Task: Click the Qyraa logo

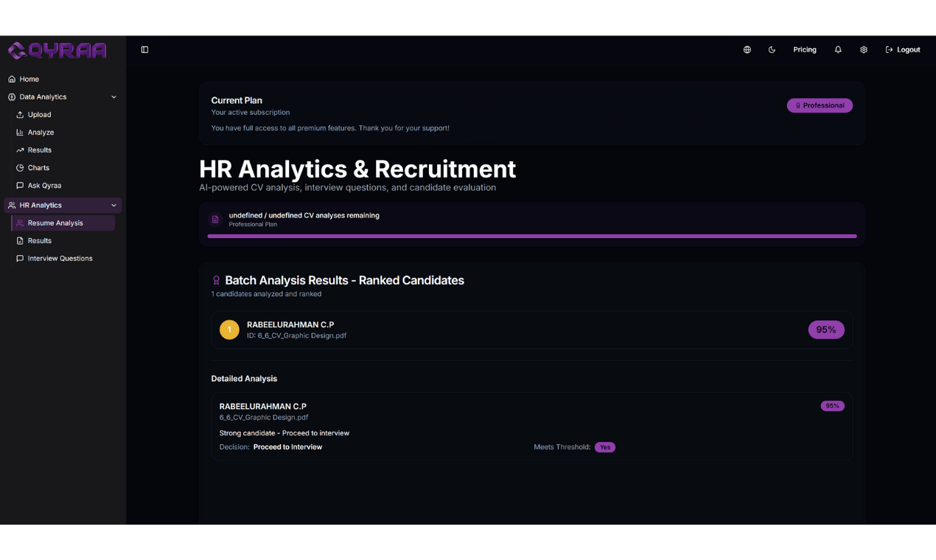Action: (57, 49)
